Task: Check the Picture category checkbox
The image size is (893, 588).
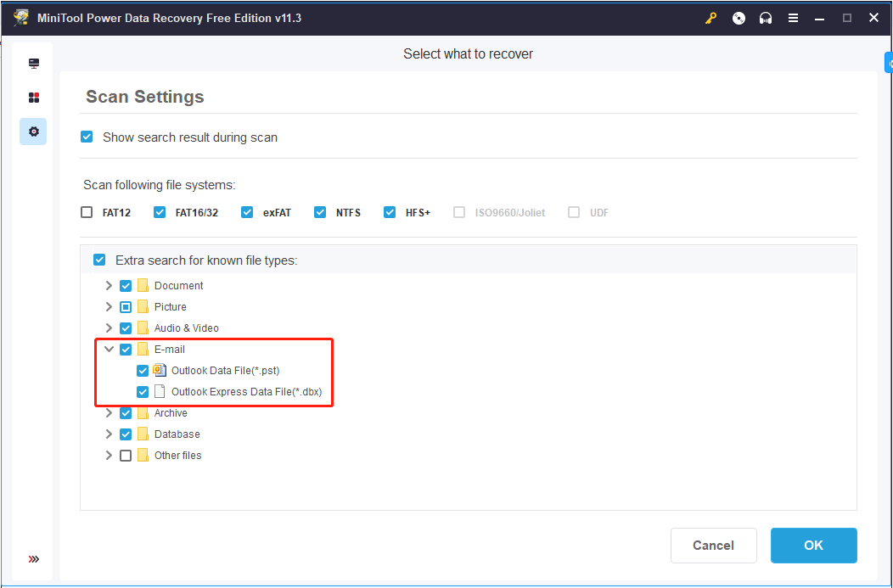Action: (126, 307)
